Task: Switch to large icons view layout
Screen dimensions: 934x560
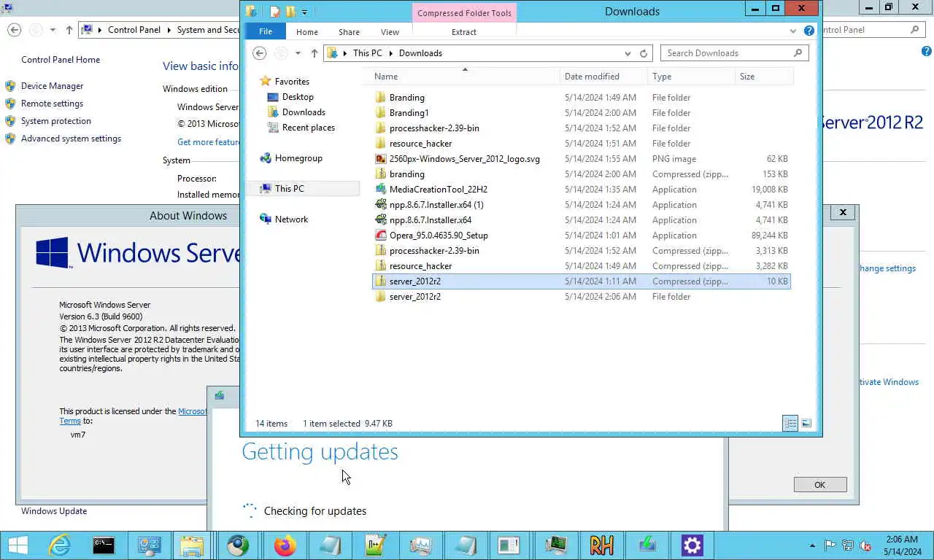Action: (x=806, y=423)
